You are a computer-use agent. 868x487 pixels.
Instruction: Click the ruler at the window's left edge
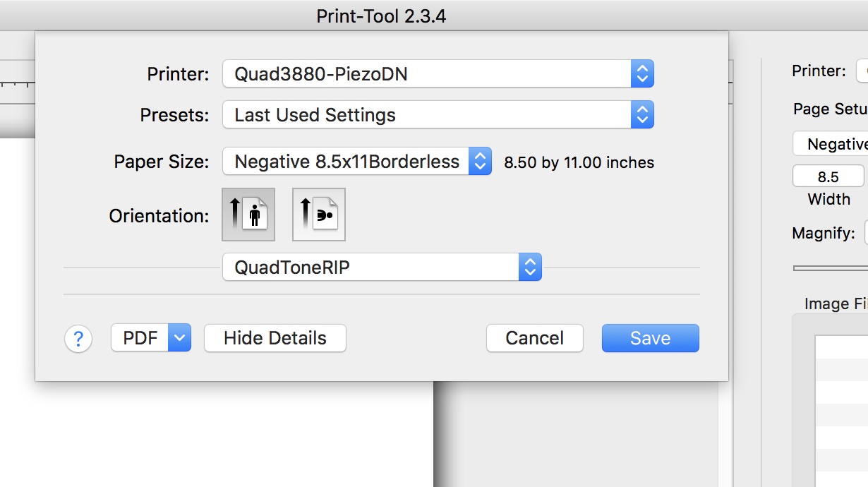[17, 85]
